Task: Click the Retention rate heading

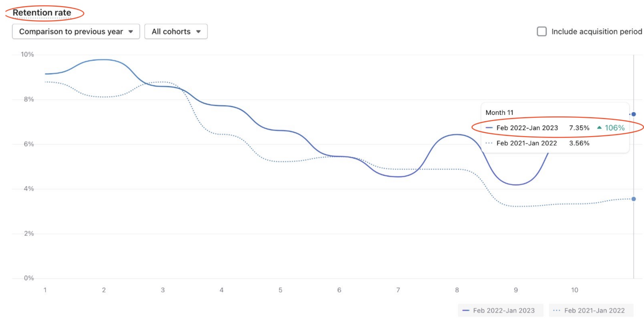Action: point(42,12)
